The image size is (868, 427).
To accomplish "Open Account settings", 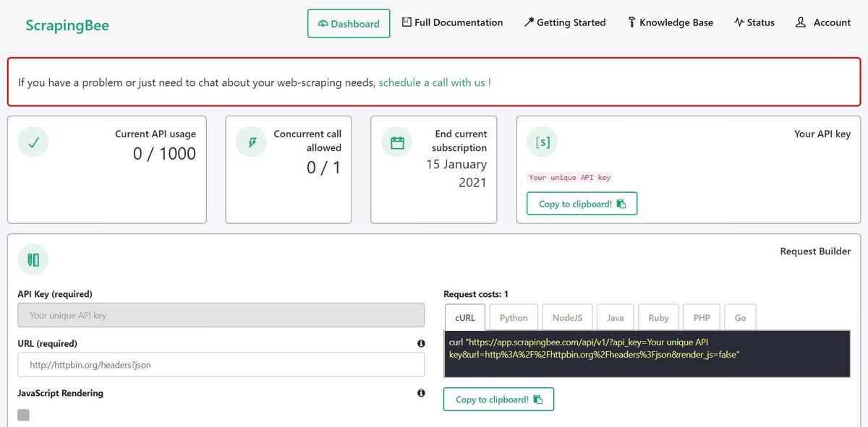I will (823, 22).
